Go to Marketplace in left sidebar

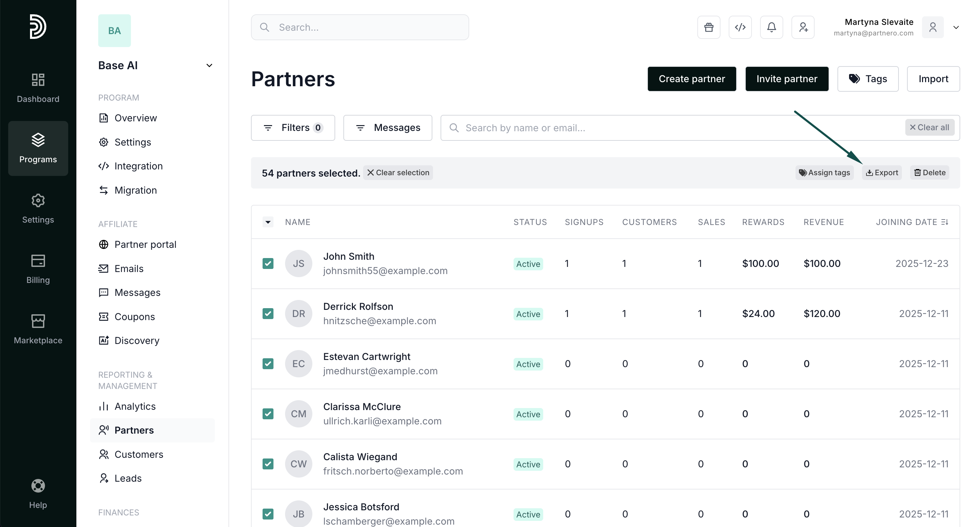point(38,329)
